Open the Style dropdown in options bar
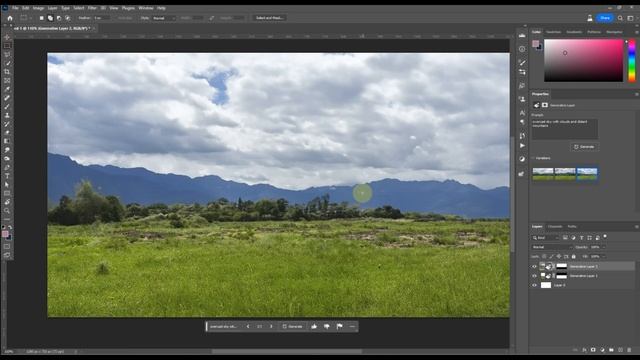 pyautogui.click(x=164, y=18)
